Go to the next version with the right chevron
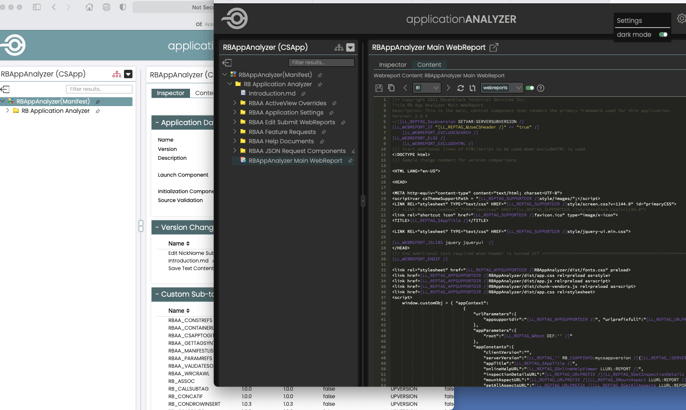The height and width of the screenshot is (410, 686). [448, 88]
